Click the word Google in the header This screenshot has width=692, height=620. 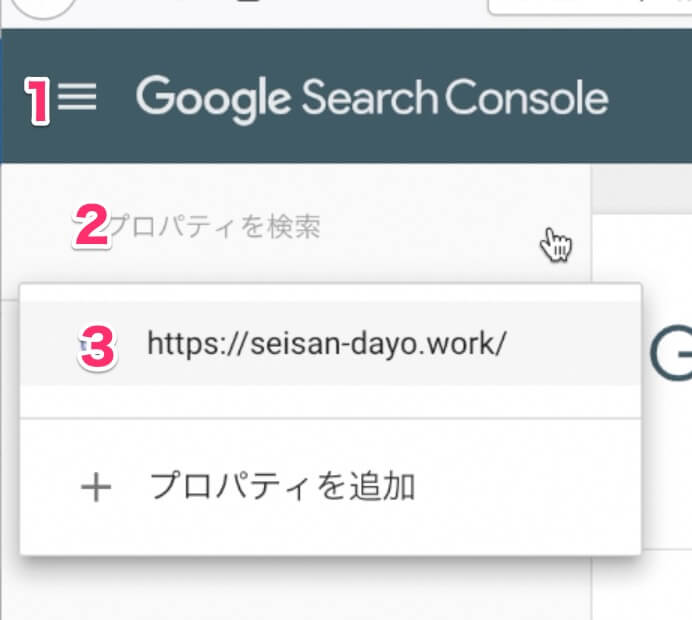[213, 98]
